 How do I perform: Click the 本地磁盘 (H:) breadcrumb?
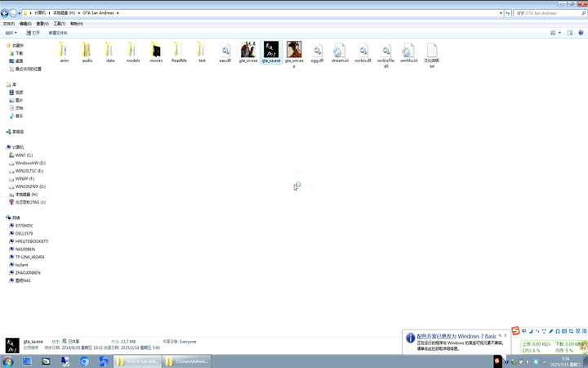click(64, 13)
